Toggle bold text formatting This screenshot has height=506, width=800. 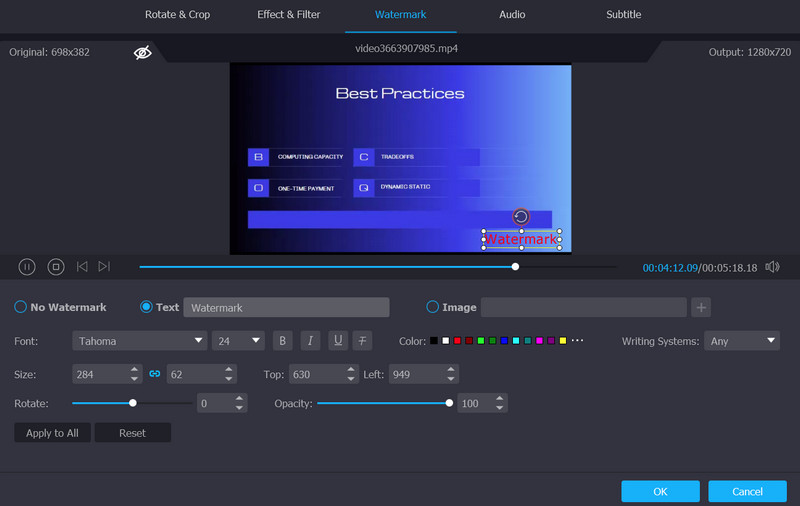pos(282,341)
